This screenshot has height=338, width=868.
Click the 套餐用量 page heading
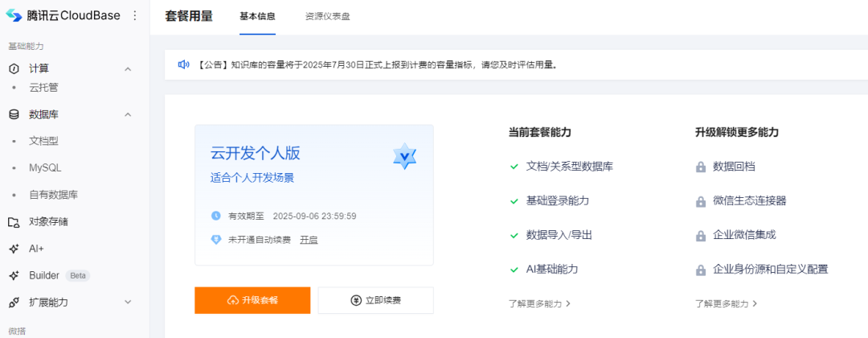pyautogui.click(x=189, y=16)
